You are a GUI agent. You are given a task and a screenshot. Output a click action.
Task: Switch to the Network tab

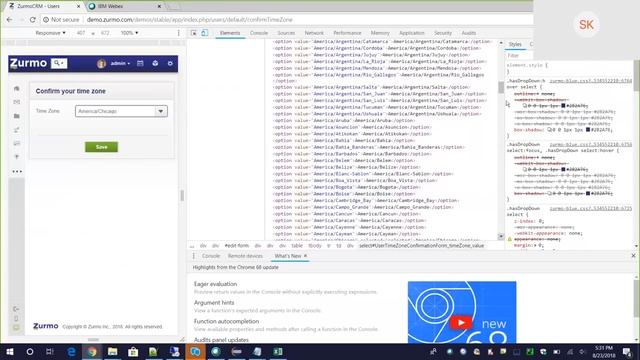click(314, 33)
